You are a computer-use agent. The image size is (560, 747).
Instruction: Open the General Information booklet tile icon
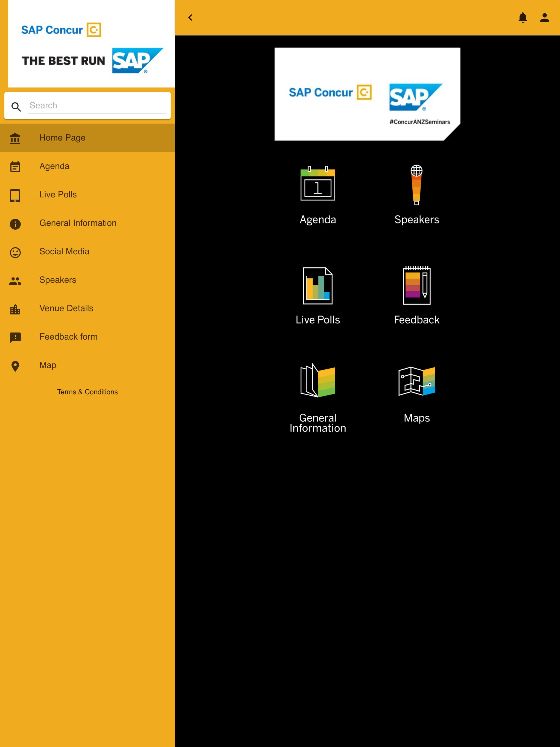click(318, 380)
